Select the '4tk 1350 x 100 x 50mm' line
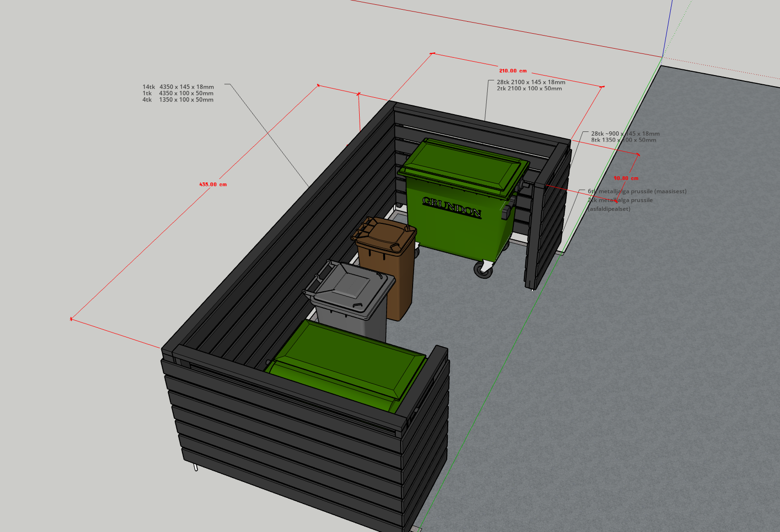This screenshot has height=532, width=780. click(178, 100)
